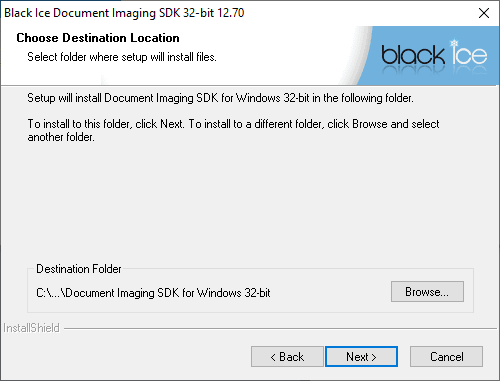Viewport: 500px width, 381px height.
Task: Click the Next > button
Action: tap(361, 357)
